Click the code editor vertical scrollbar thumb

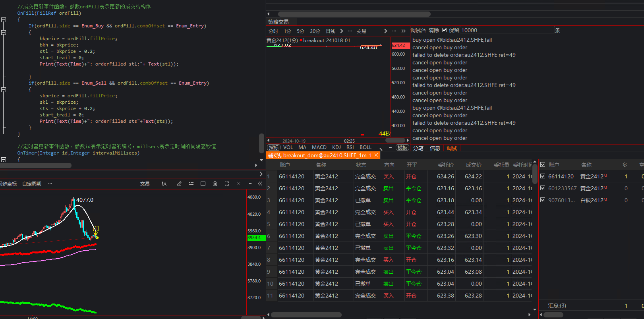coord(261,143)
